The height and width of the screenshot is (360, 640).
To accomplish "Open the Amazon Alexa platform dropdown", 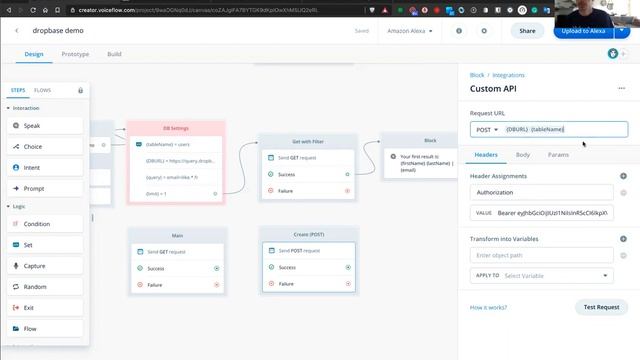I will pos(409,31).
